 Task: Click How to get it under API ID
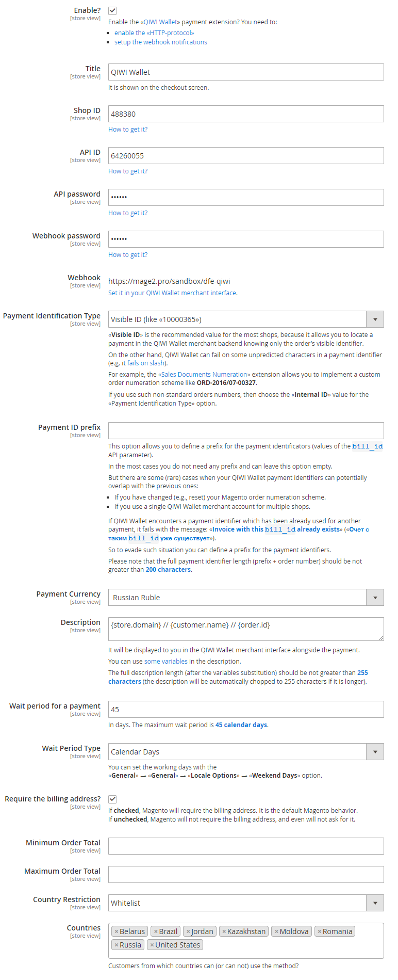128,171
